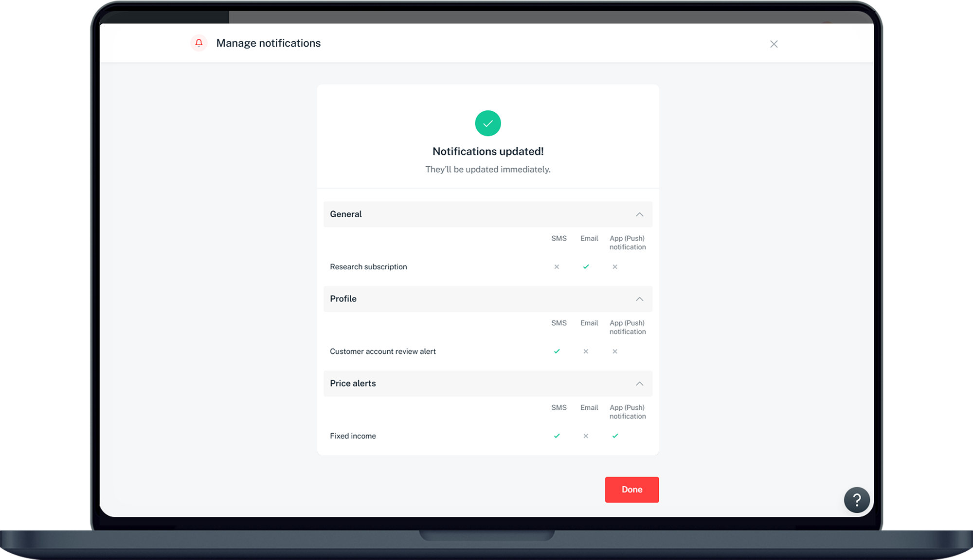
Task: Toggle Fixed income SMS notification status
Action: coord(557,436)
